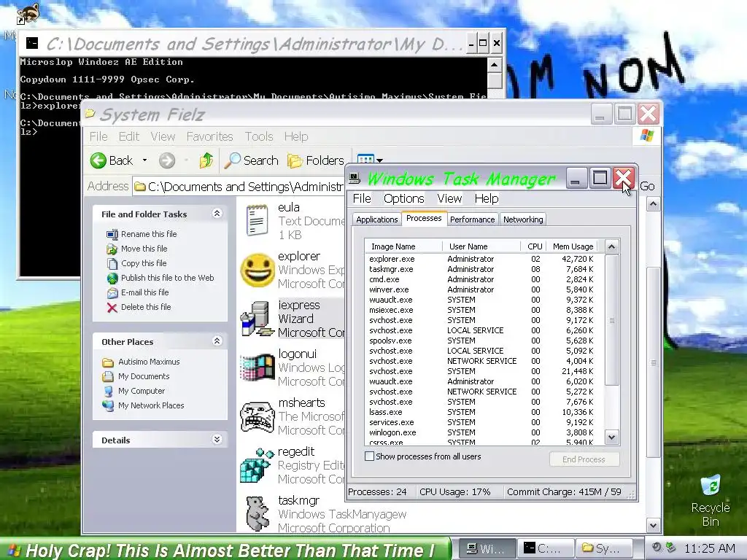
Task: Click the command prompt scroll up arrow
Action: coord(494,65)
